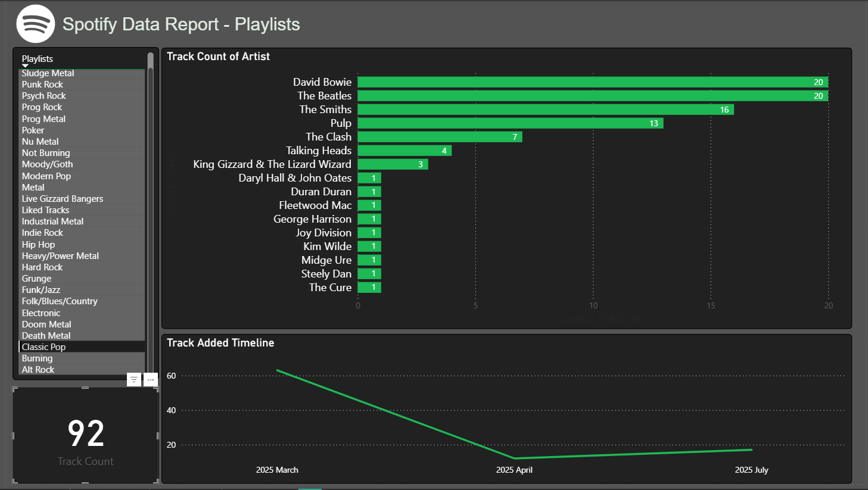Open More options ellipsis on the card
Image resolution: width=868 pixels, height=490 pixels.
(x=151, y=379)
